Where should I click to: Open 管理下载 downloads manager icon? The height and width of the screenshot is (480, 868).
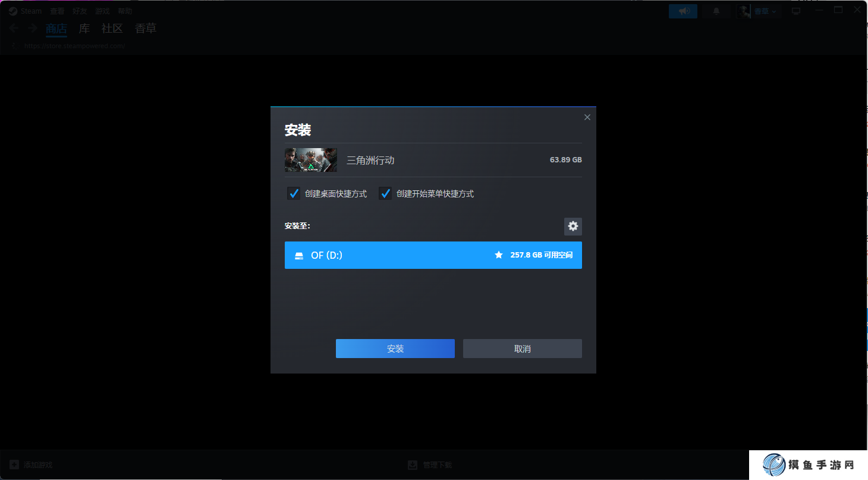pos(413,465)
